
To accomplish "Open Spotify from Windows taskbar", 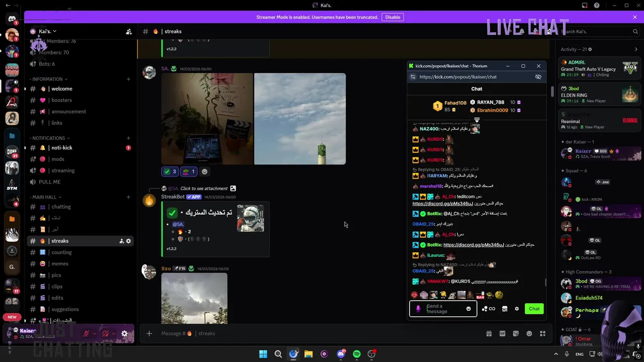I will coord(357,354).
